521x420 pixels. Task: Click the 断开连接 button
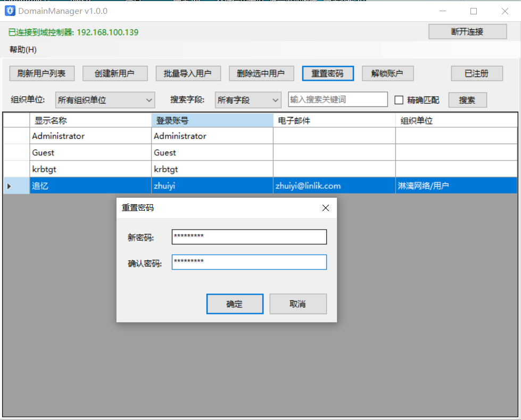point(467,31)
